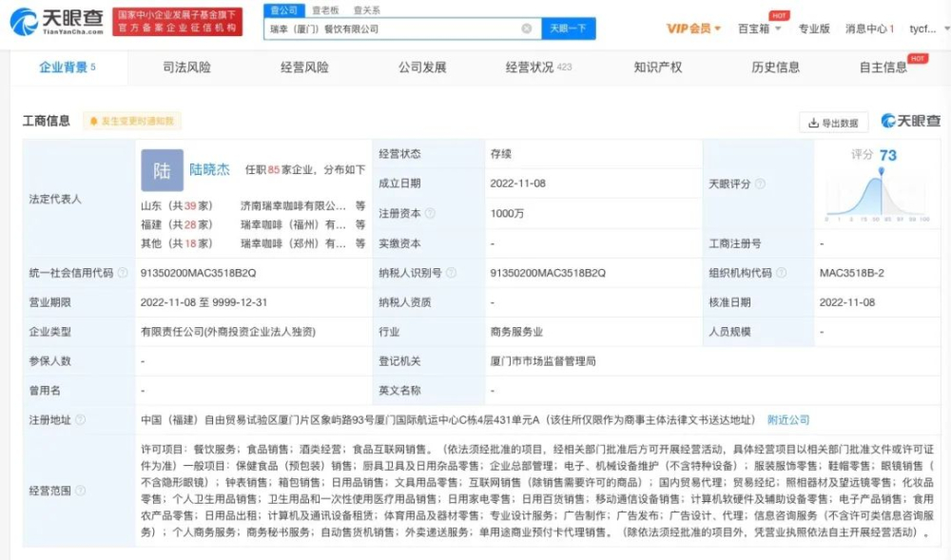Click the help icon next to 组织机构代码

781,273
